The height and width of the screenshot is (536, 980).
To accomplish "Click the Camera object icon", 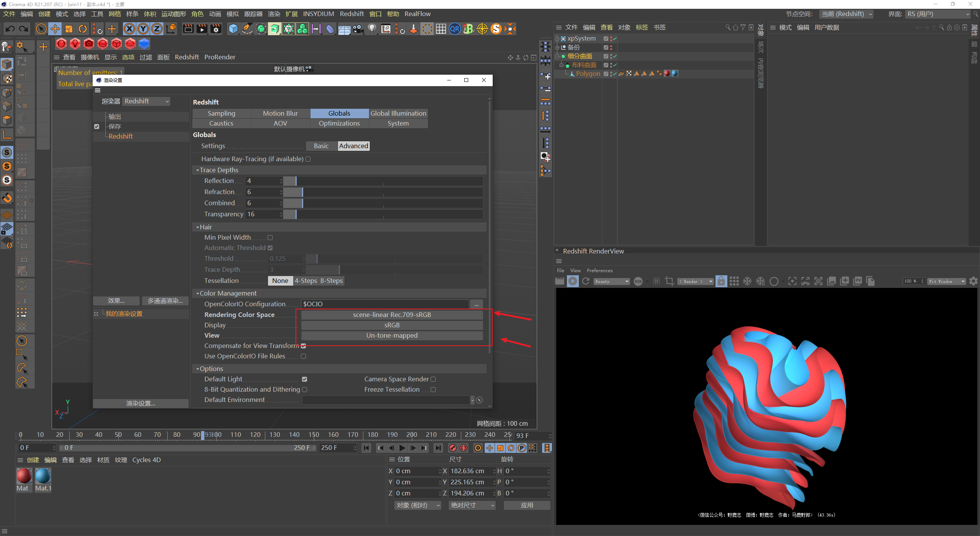I will 358,29.
